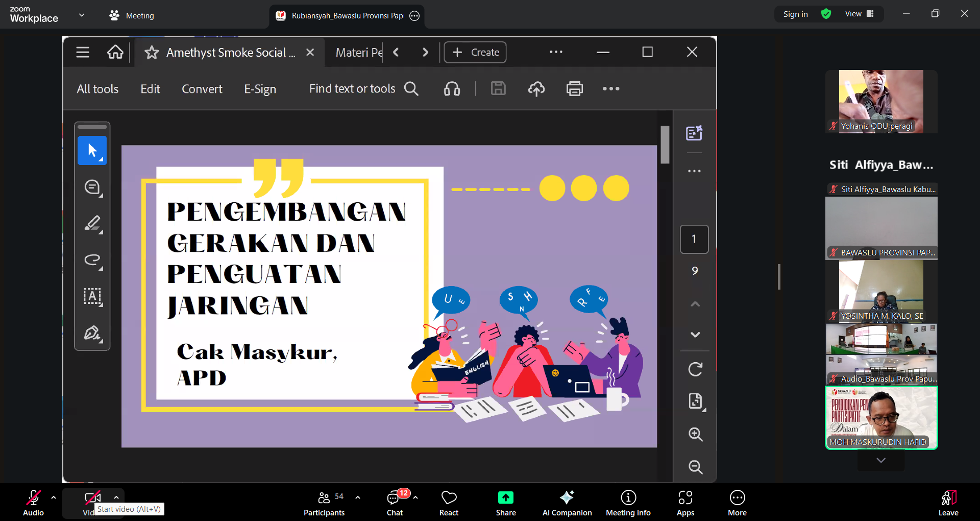Start the video camera

point(92,498)
